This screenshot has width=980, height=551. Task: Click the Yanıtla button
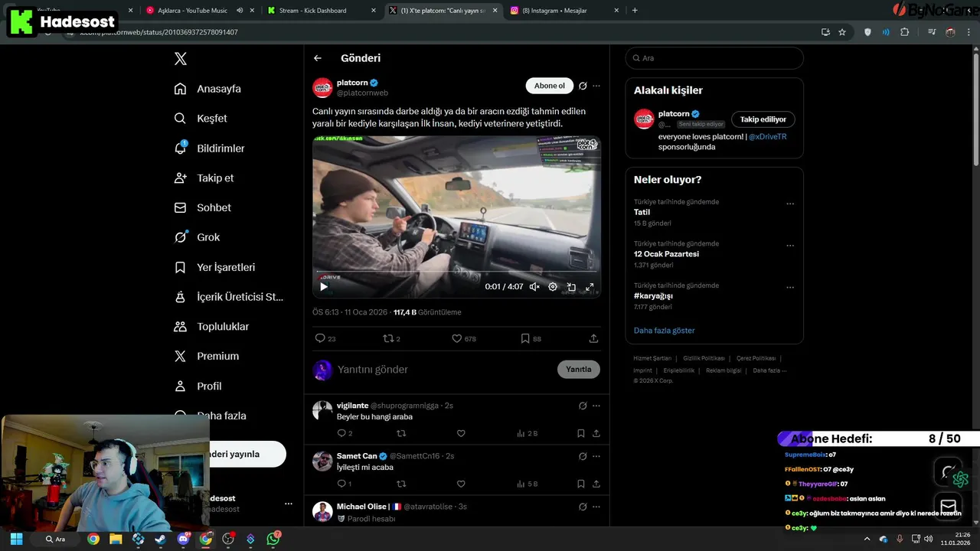pyautogui.click(x=579, y=369)
